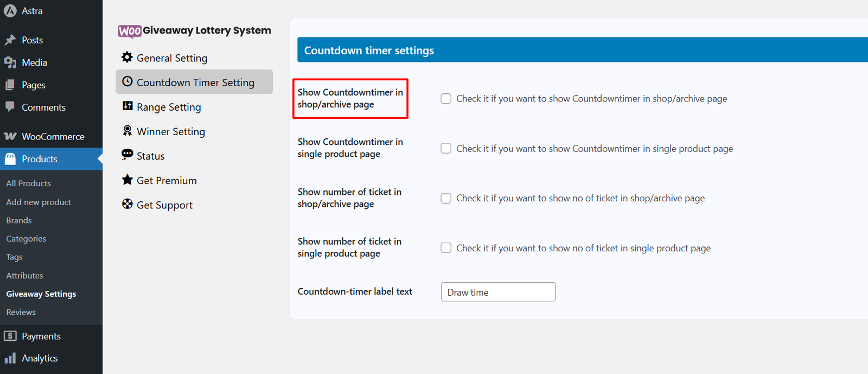This screenshot has width=868, height=374.
Task: Click the Get Premium star icon
Action: tap(127, 180)
